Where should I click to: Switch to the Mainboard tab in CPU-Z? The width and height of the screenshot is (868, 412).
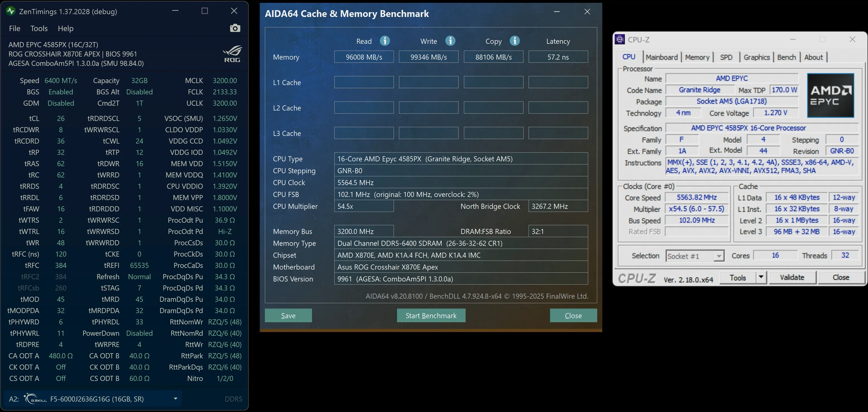[x=662, y=57]
